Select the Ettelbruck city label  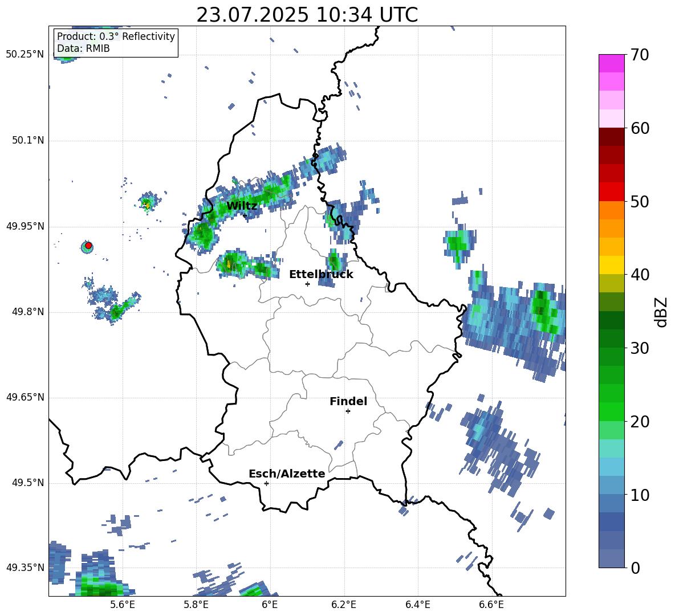pyautogui.click(x=321, y=275)
